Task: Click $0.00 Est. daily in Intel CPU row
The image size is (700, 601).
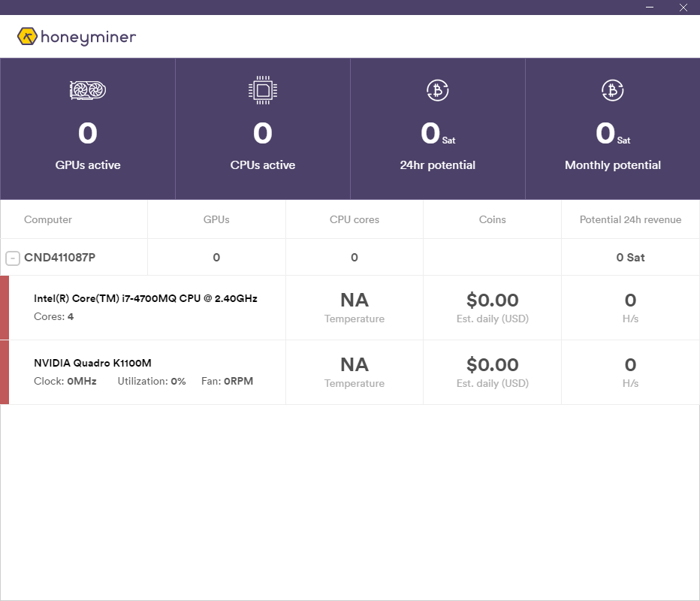Action: point(493,308)
